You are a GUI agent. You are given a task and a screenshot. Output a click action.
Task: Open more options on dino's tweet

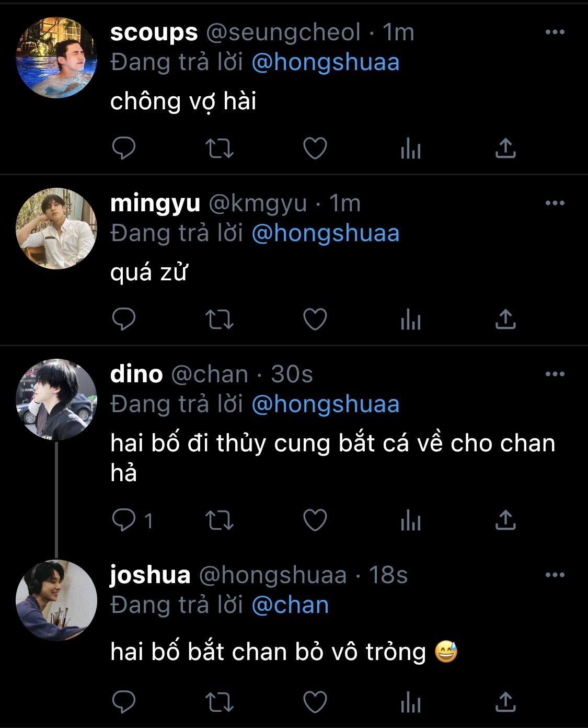point(555,374)
